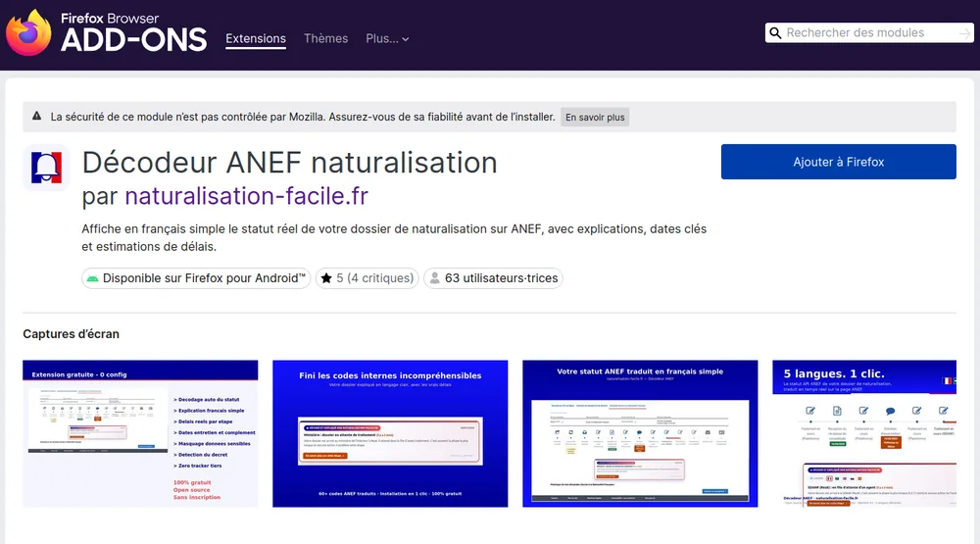
Task: Open Votre statut ANEF traduit screenshot
Action: [x=640, y=433]
